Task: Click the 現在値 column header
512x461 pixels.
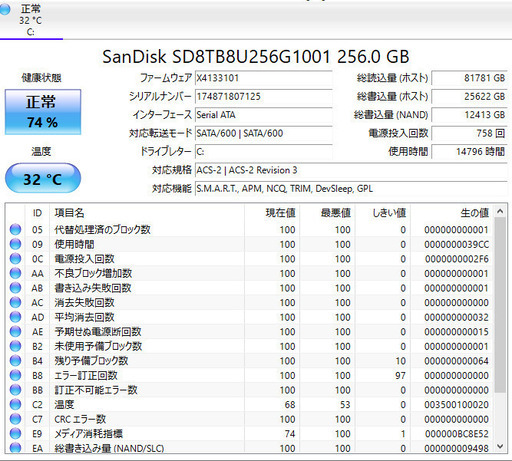Action: tap(272, 213)
